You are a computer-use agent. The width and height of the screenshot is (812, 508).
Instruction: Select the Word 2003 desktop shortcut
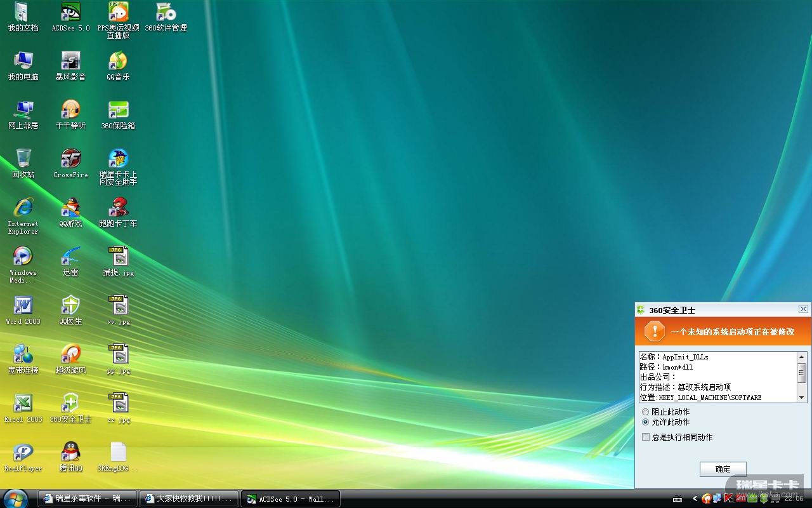coord(23,311)
